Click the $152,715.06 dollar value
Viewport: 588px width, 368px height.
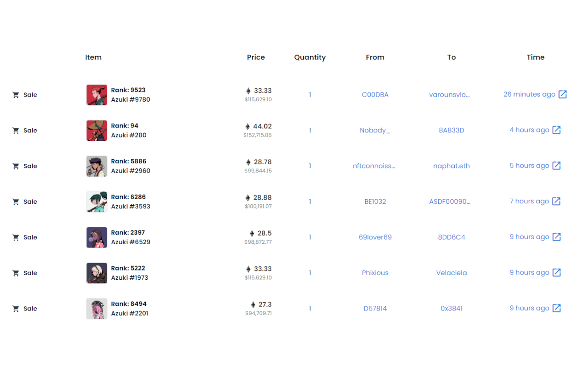click(258, 135)
